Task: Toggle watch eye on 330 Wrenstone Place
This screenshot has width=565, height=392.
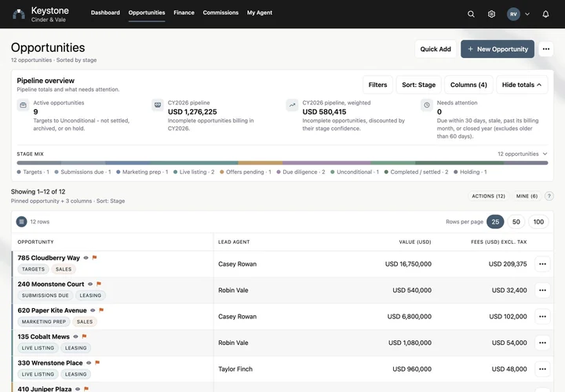Action: pyautogui.click(x=89, y=363)
